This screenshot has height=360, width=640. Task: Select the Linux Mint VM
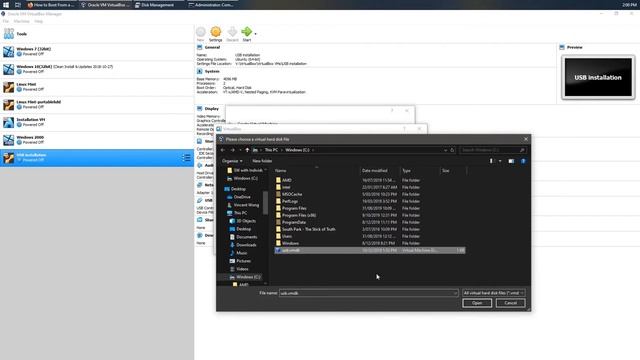[97, 87]
